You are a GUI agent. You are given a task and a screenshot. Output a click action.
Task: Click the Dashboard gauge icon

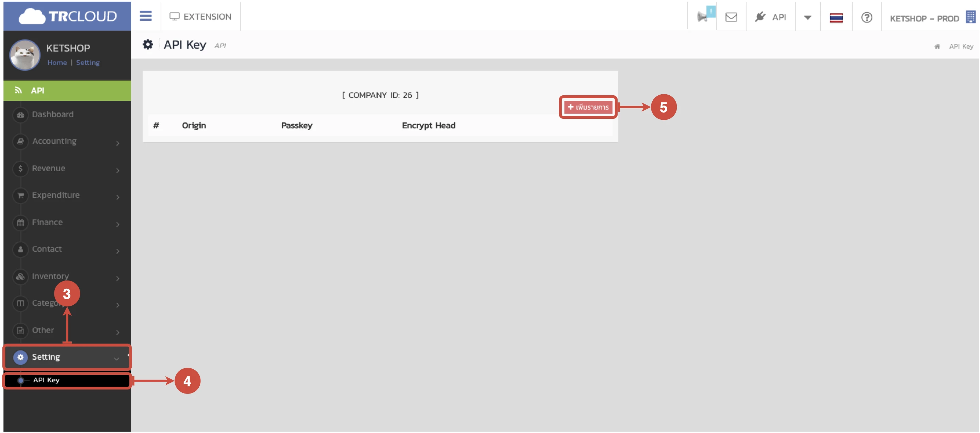coord(20,114)
